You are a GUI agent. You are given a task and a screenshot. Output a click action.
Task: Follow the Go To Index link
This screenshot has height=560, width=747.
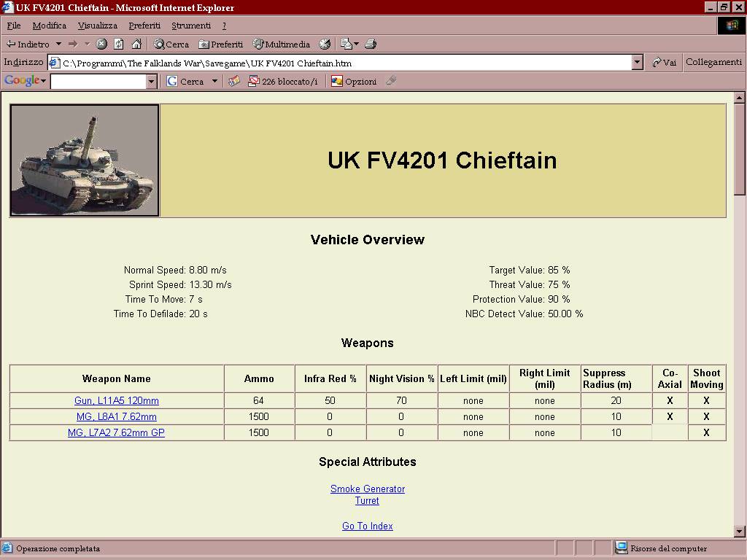368,526
